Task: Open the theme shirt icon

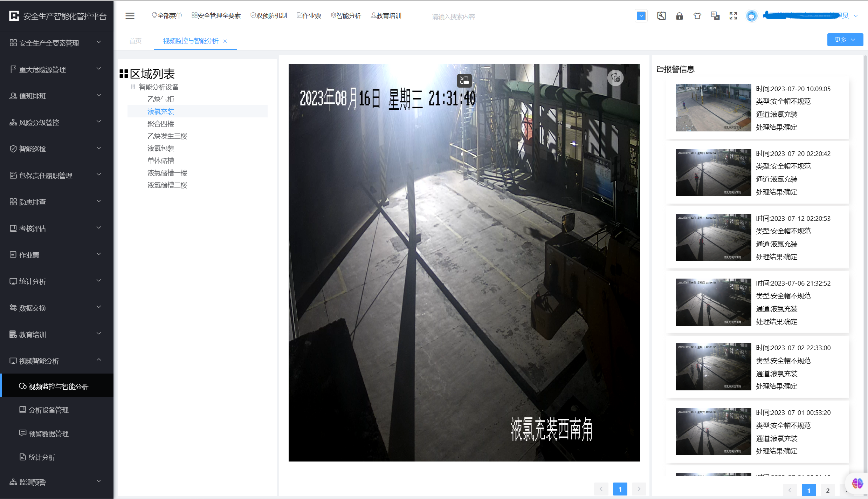Action: pyautogui.click(x=697, y=16)
